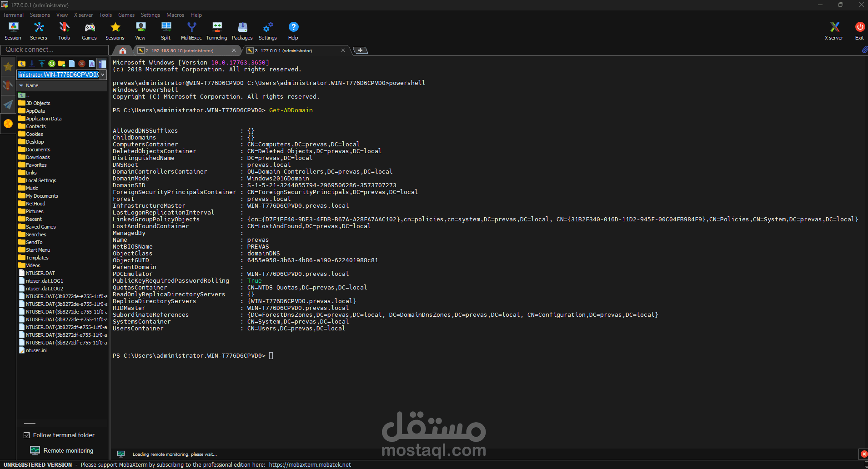Open the Servers toolbar icon
Viewport: 868px width, 469px height.
click(39, 31)
